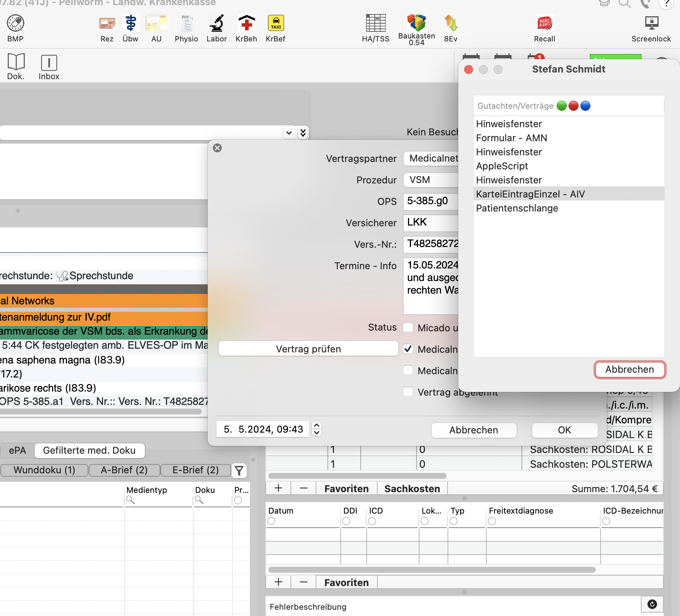
Task: Open the Inbox icon
Action: [x=49, y=62]
